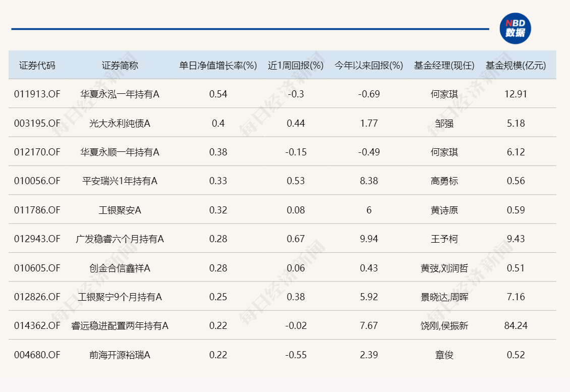This screenshot has height=392, width=570.
Task: Click fund size 12.91
Action: [516, 94]
